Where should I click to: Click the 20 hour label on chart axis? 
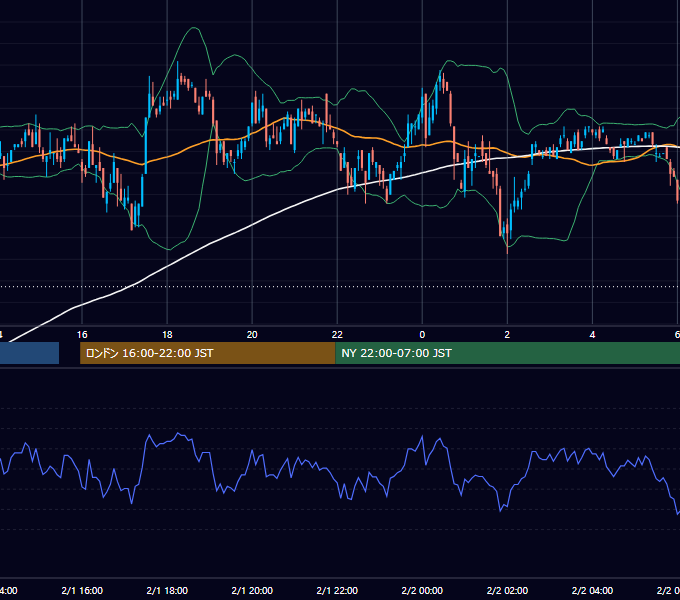point(252,334)
